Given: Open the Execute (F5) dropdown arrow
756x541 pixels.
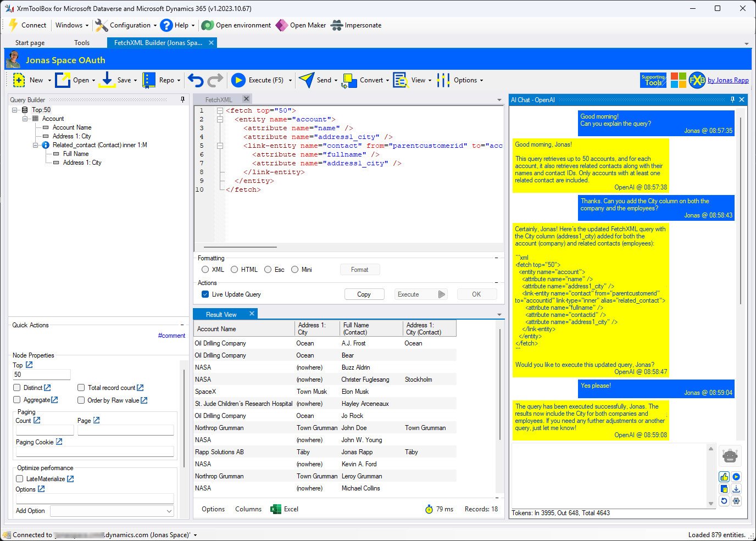Looking at the screenshot, I should tap(290, 80).
